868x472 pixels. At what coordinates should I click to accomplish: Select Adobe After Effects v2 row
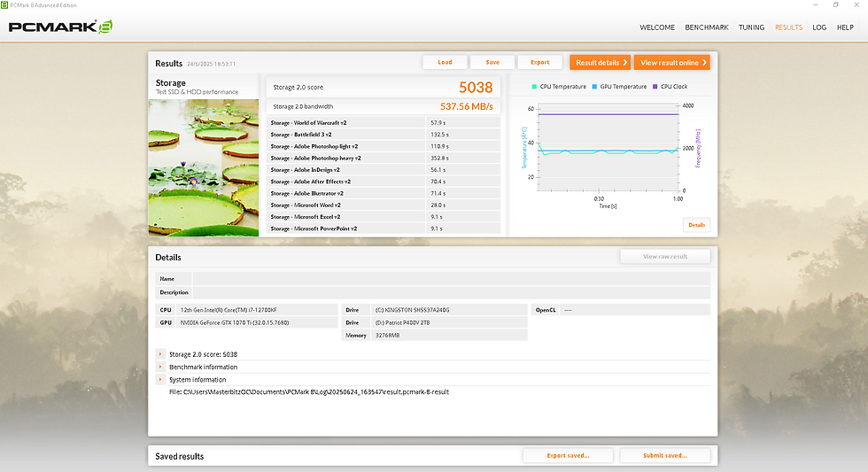384,182
